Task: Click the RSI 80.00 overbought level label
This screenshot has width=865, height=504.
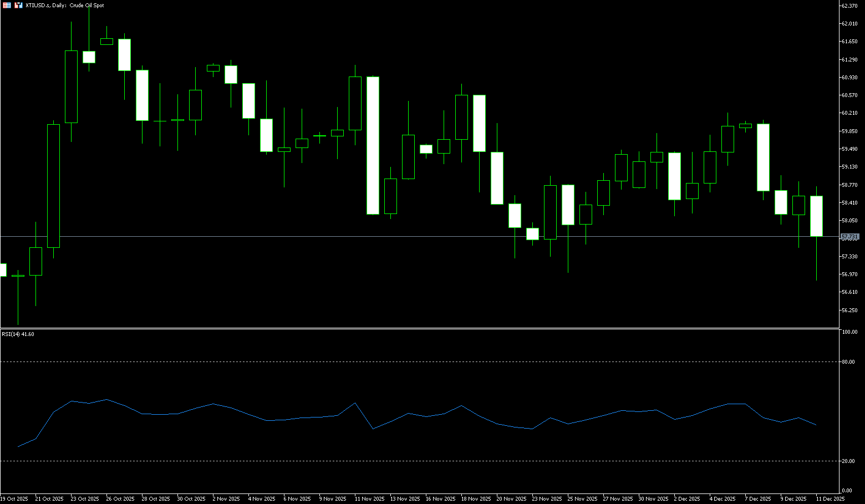Action: pyautogui.click(x=848, y=362)
